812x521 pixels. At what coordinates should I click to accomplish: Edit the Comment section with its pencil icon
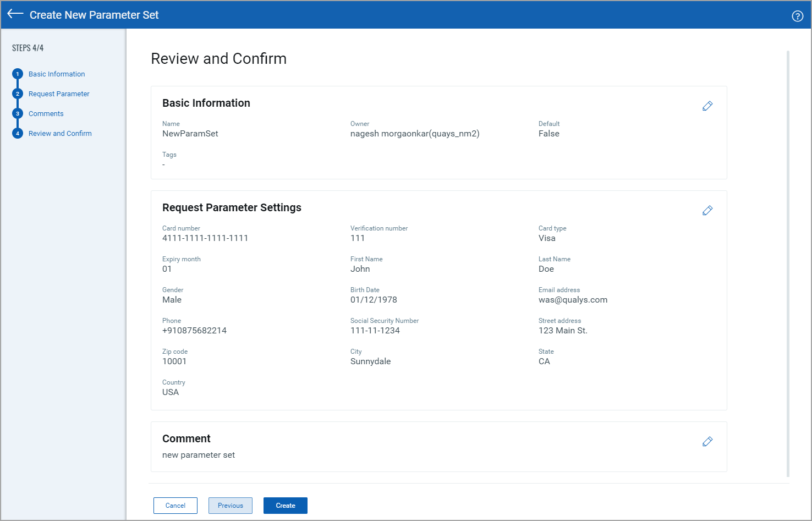pyautogui.click(x=707, y=441)
